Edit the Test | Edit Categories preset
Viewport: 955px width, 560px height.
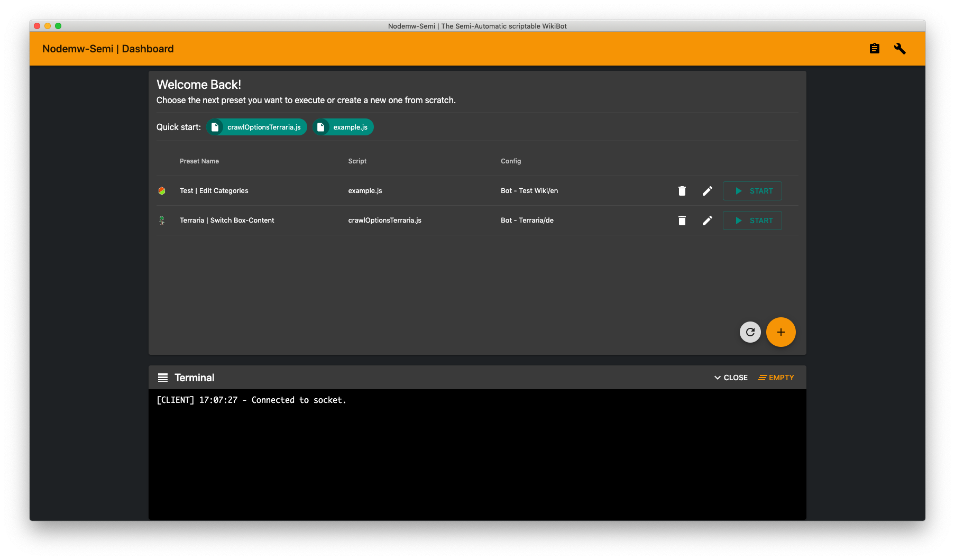(x=707, y=191)
